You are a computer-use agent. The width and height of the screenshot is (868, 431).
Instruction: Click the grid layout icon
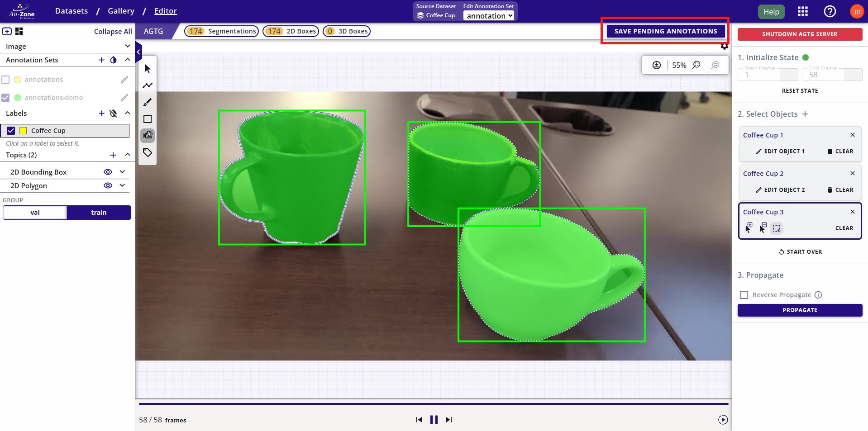click(19, 31)
